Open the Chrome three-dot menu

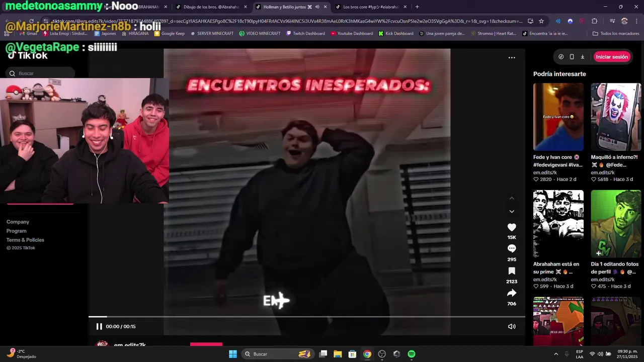636,21
